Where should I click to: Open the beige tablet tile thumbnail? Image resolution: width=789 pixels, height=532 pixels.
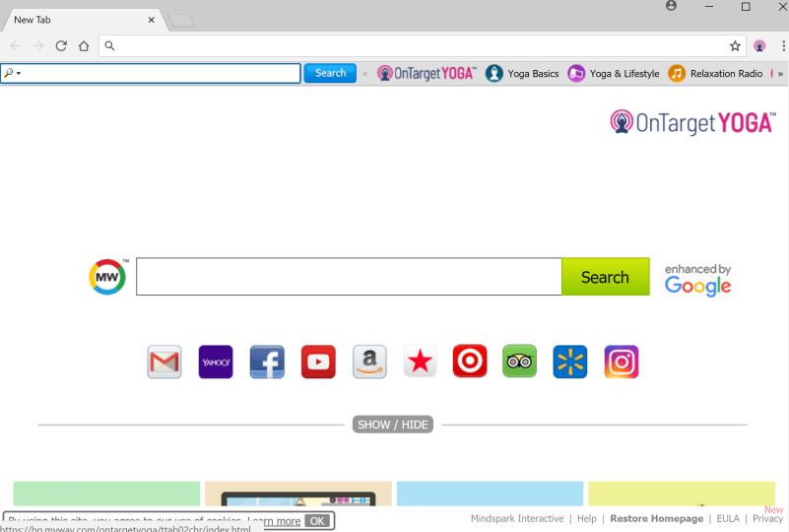298,494
